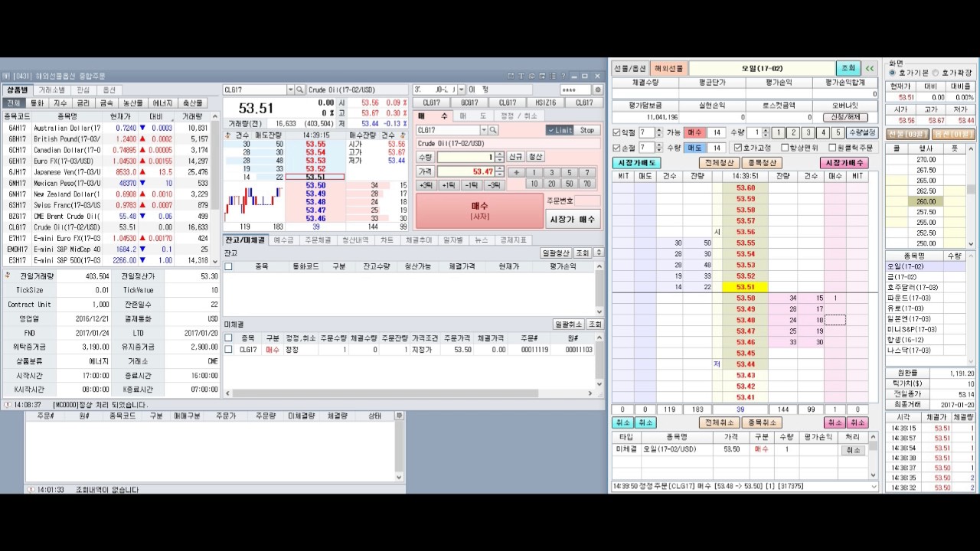The width and height of the screenshot is (980, 551).
Task: Select the 호가확장 radio button
Action: (x=935, y=73)
